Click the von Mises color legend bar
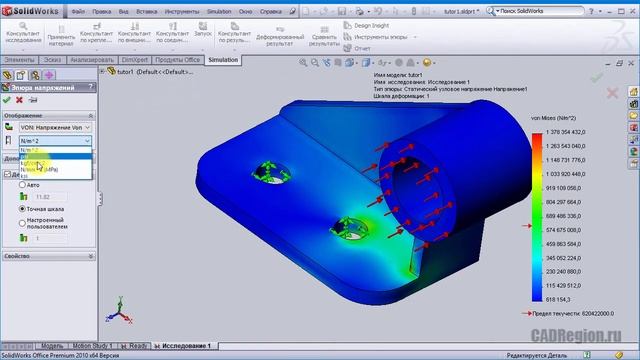Image resolution: width=640 pixels, height=360 pixels. [x=537, y=217]
